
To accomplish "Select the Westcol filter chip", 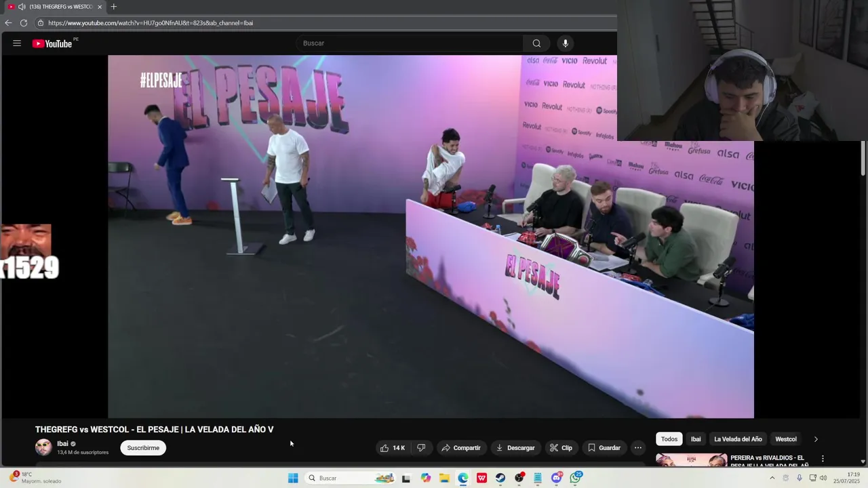I will [x=786, y=439].
